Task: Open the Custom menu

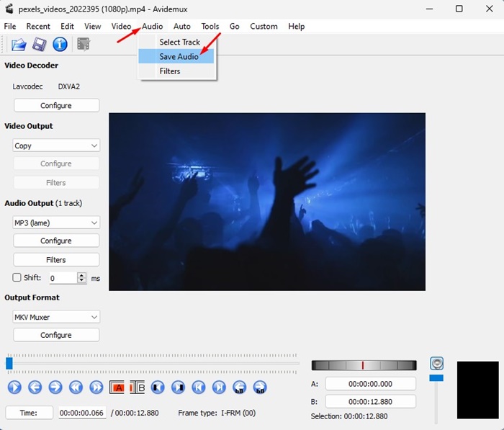Action: pyautogui.click(x=264, y=27)
